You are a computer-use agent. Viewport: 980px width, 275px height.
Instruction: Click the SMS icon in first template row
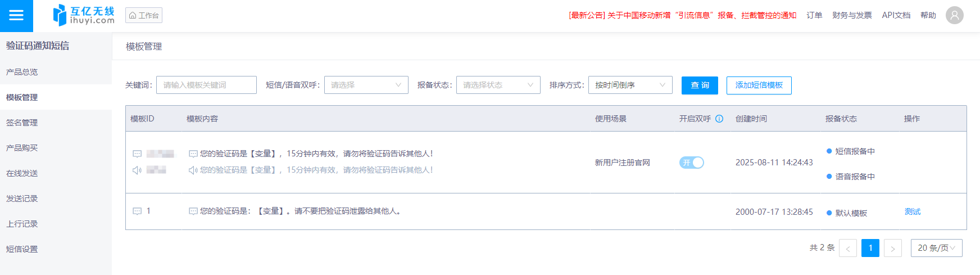pos(137,154)
